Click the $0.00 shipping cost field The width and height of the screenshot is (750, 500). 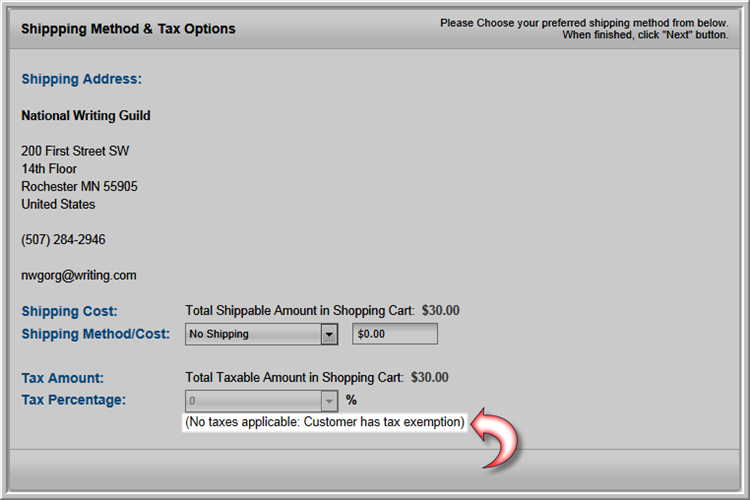395,334
